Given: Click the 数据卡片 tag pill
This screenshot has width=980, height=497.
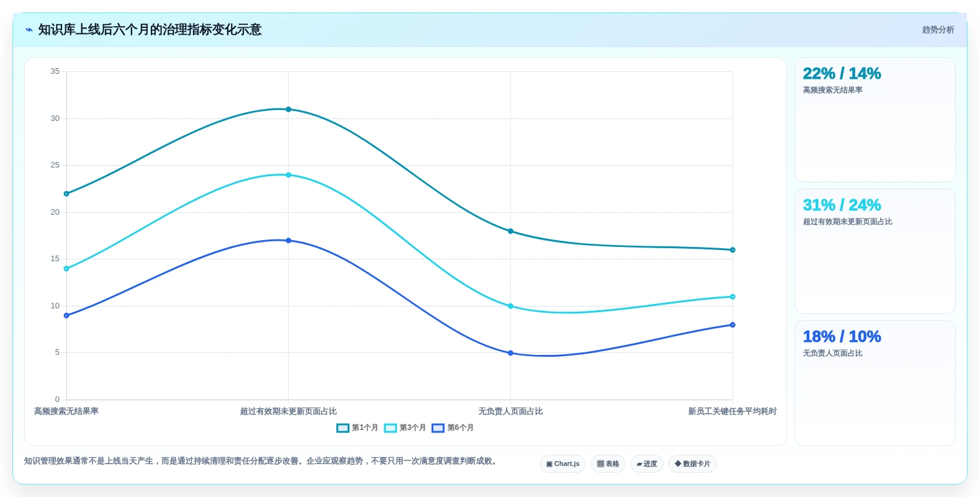Looking at the screenshot, I should [693, 464].
